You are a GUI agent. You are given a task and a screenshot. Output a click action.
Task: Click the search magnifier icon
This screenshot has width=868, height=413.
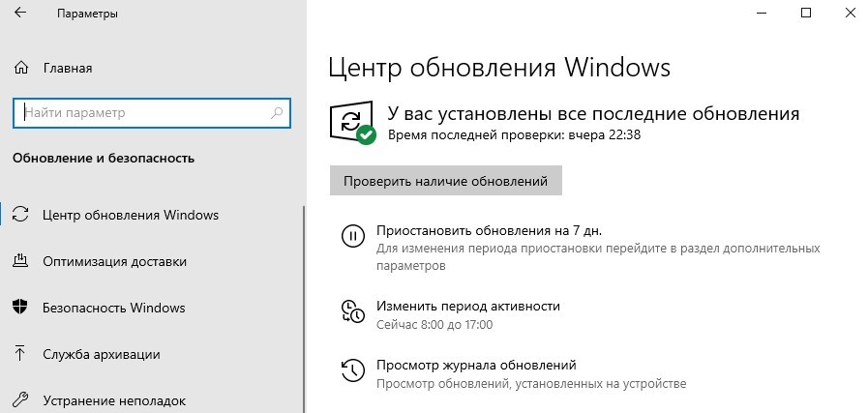point(277,113)
